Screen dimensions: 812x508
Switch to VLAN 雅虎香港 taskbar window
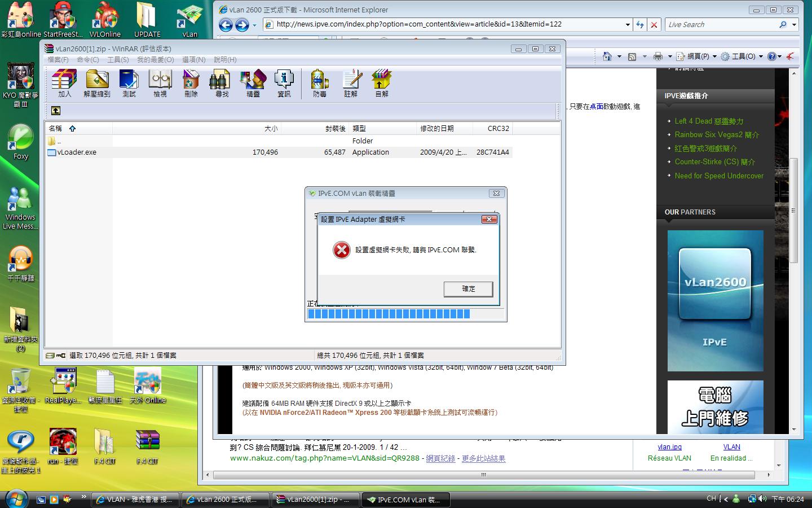[135, 500]
